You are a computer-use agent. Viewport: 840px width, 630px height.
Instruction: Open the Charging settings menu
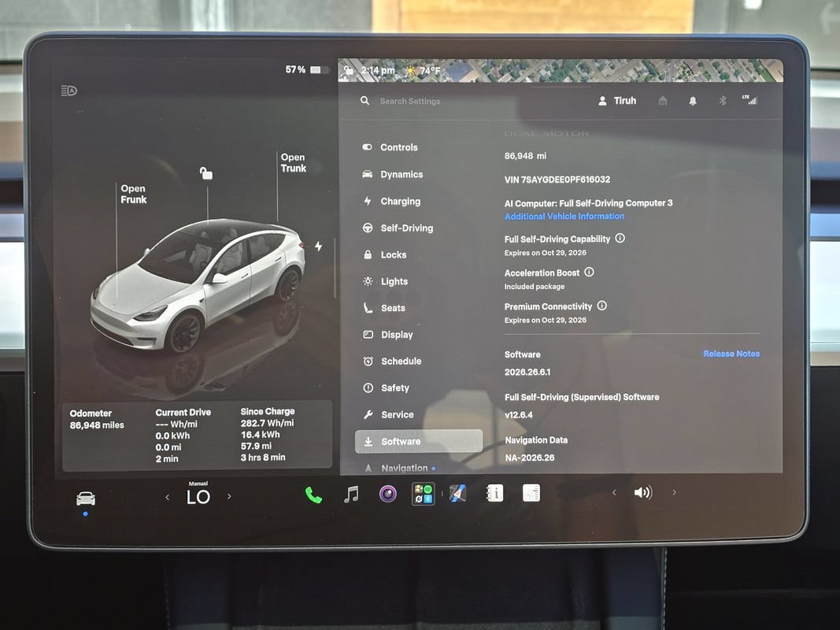[x=391, y=202]
